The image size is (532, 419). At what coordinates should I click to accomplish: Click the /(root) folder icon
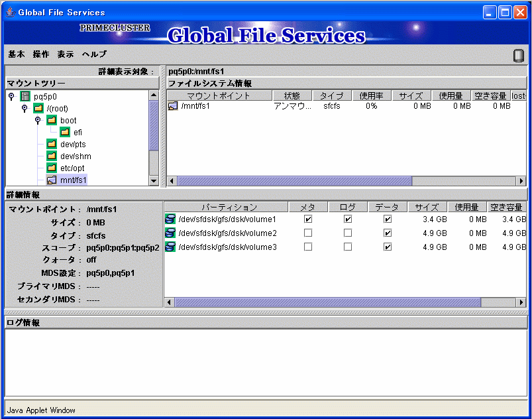pyautogui.click(x=38, y=108)
